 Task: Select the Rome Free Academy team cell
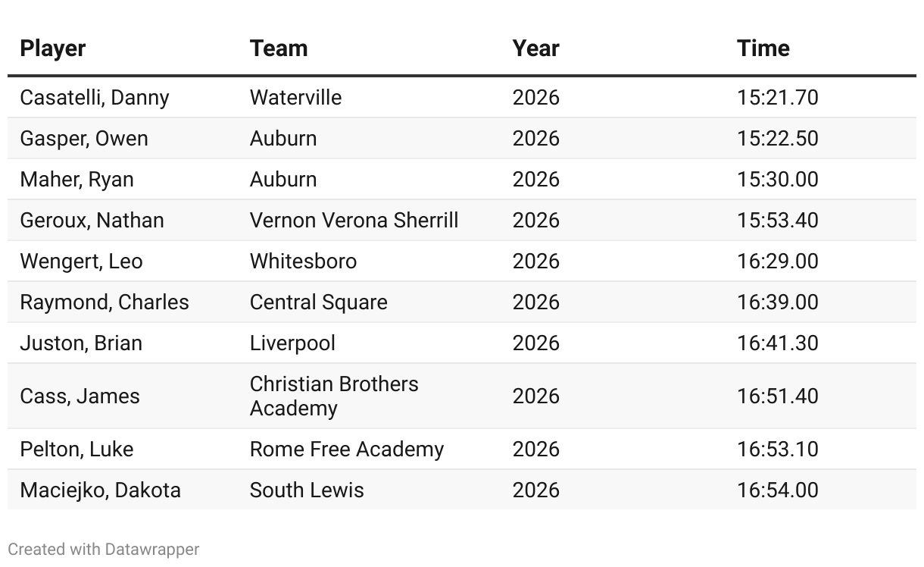point(347,450)
